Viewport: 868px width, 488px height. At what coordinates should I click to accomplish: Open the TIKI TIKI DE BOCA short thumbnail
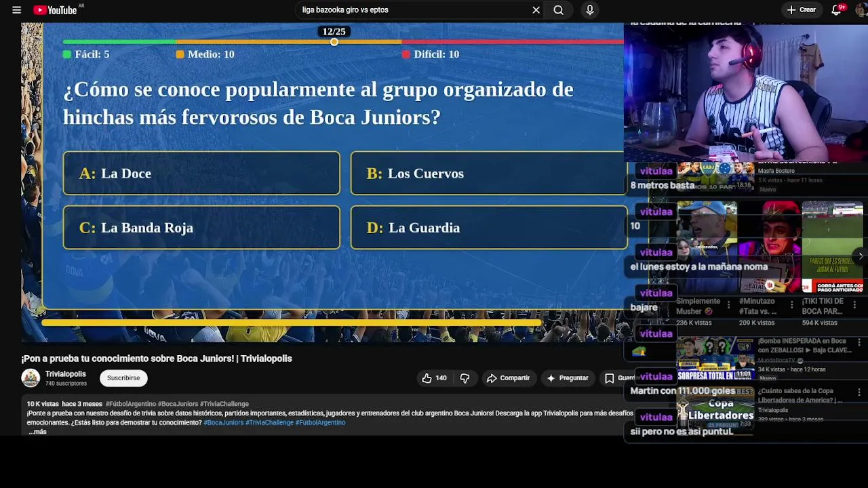pyautogui.click(x=833, y=247)
